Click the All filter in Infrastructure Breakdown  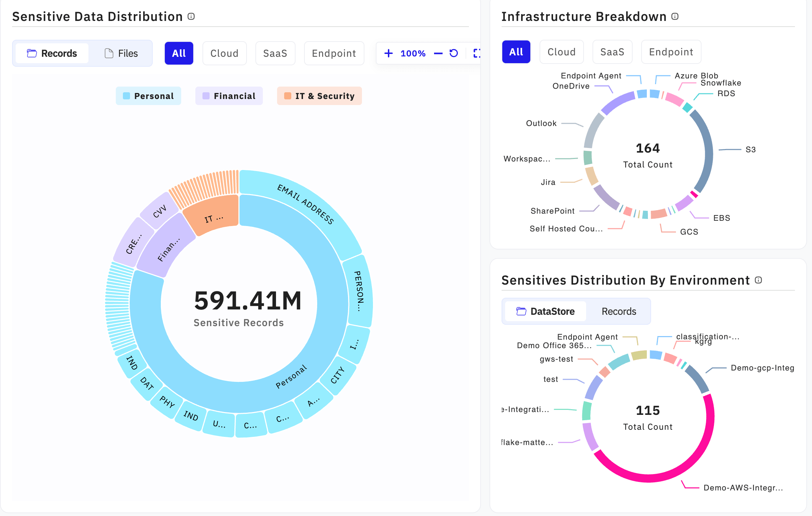click(516, 52)
